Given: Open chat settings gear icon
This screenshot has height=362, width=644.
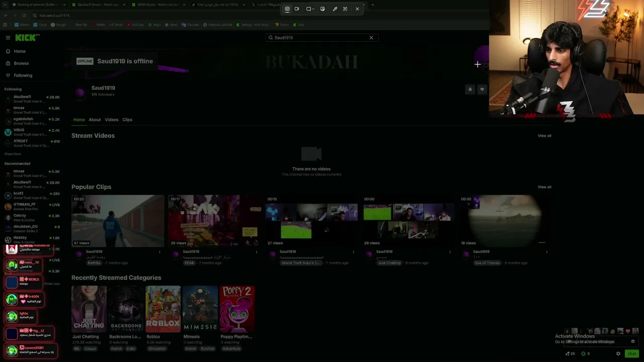Looking at the screenshot, I should (618, 353).
